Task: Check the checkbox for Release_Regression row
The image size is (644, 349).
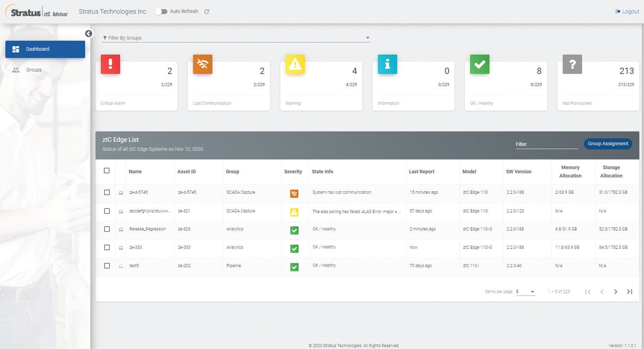Action: click(x=107, y=229)
